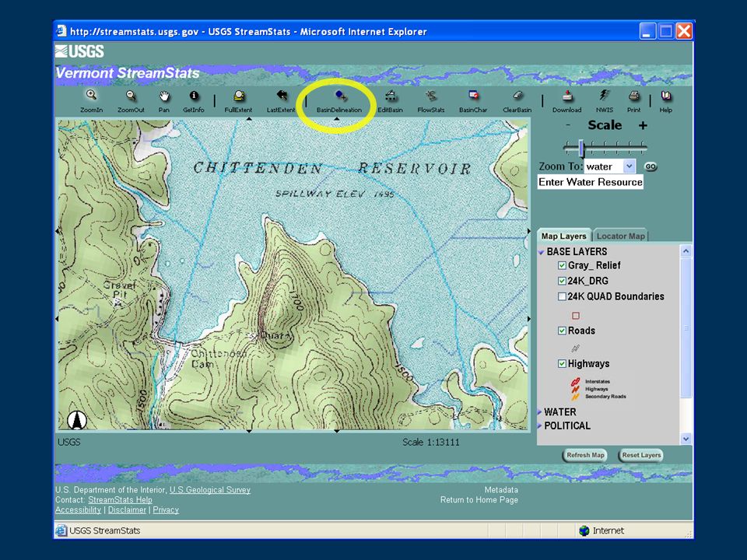
Task: Uncheck the Gray_Relief layer
Action: (x=562, y=265)
